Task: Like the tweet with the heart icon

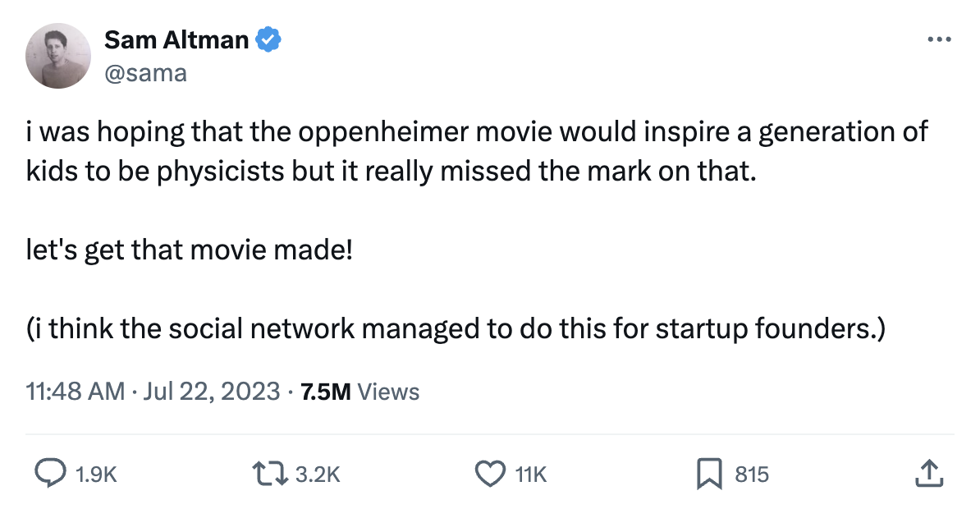Action: 490,474
